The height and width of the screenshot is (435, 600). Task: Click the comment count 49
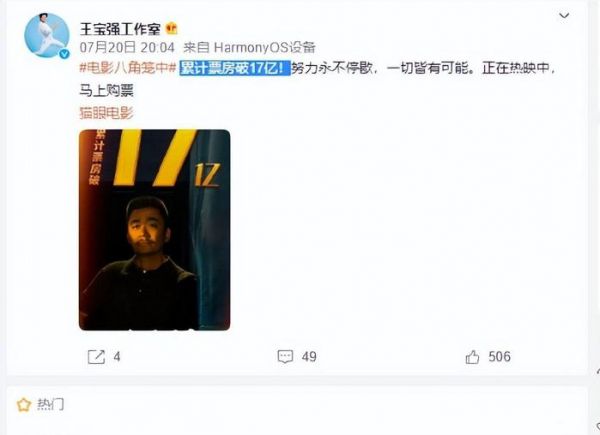[x=309, y=357]
